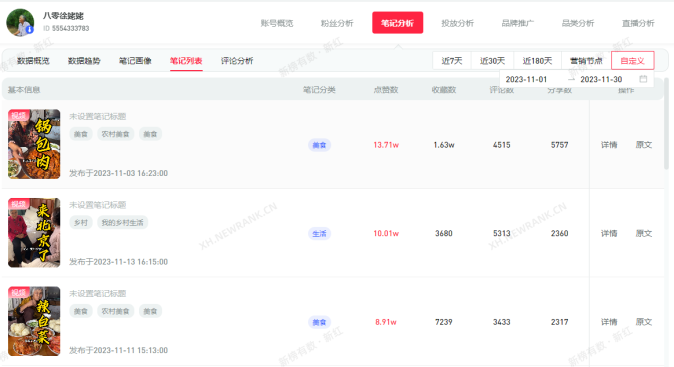Click the 10.01w likes value
This screenshot has width=674, height=367.
pos(386,233)
